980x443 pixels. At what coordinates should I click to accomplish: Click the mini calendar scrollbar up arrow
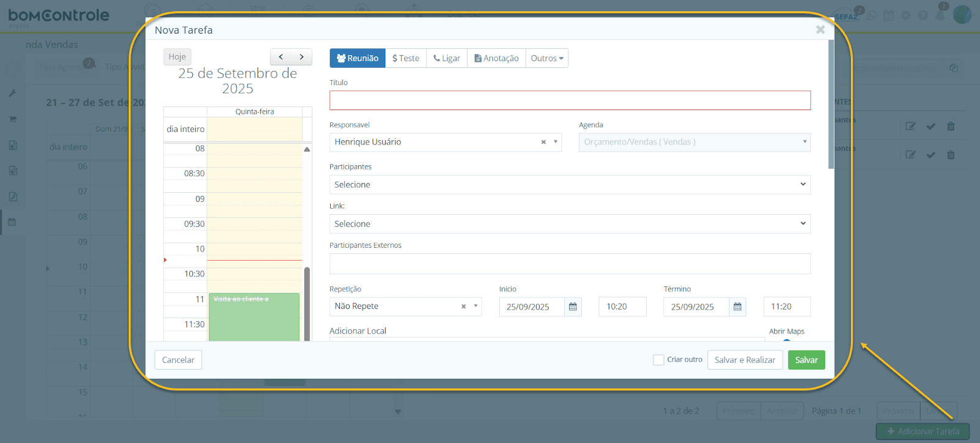coord(307,149)
